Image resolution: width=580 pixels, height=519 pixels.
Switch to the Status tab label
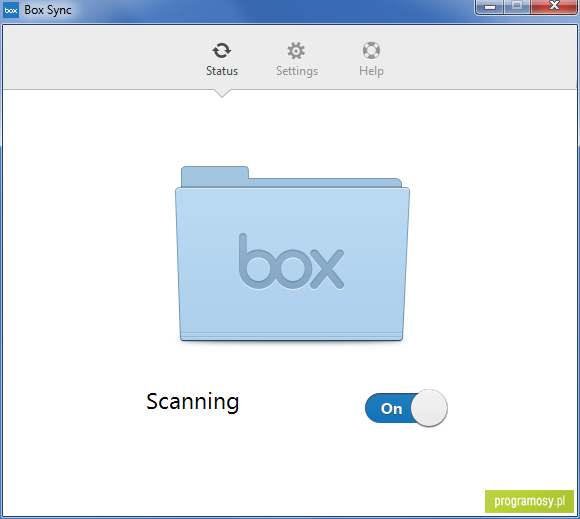[222, 71]
